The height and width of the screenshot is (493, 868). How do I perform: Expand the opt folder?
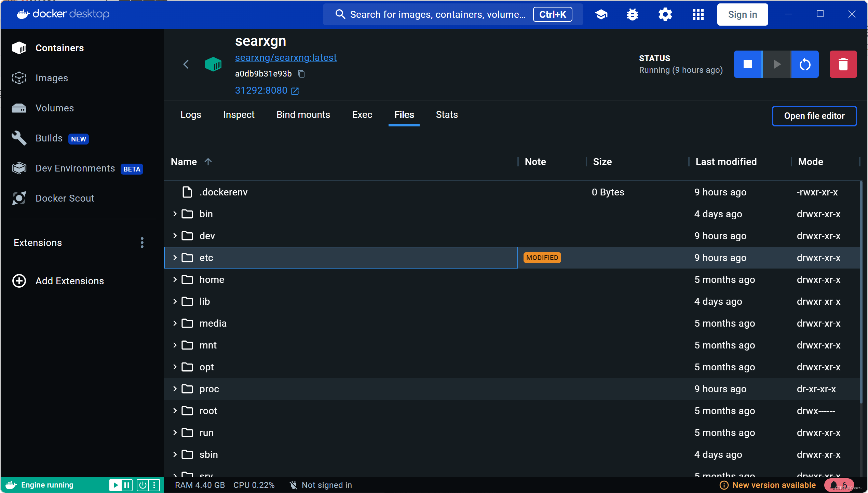point(175,367)
